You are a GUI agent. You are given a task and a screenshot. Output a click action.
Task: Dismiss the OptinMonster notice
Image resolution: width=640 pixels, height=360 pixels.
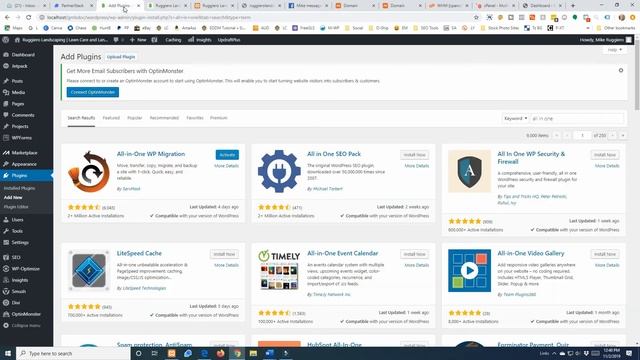621,70
